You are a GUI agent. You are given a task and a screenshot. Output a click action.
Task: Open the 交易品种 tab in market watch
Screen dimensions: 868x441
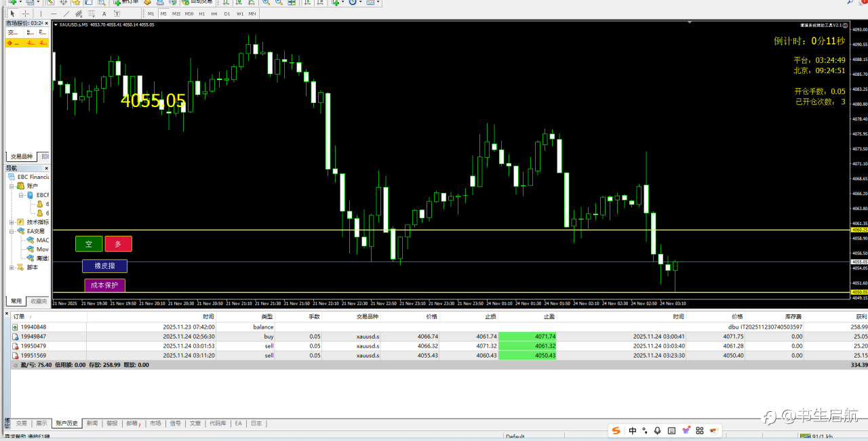(x=21, y=156)
